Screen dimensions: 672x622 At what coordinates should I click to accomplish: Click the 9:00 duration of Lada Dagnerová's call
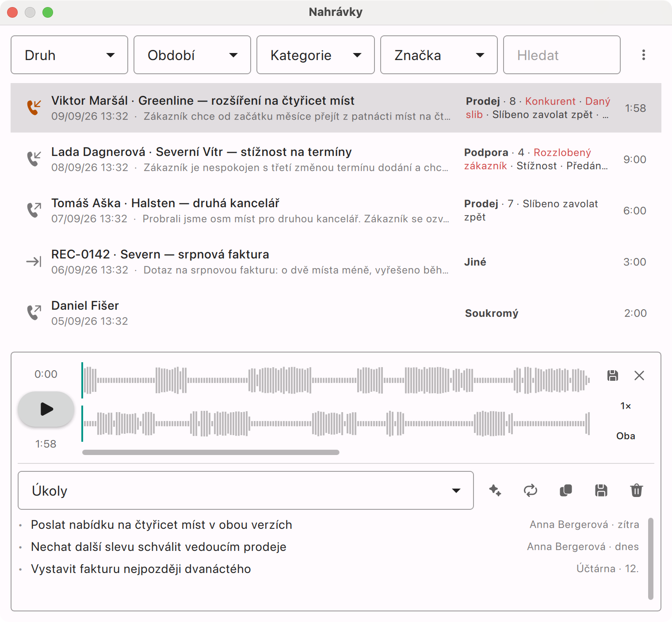[635, 159]
